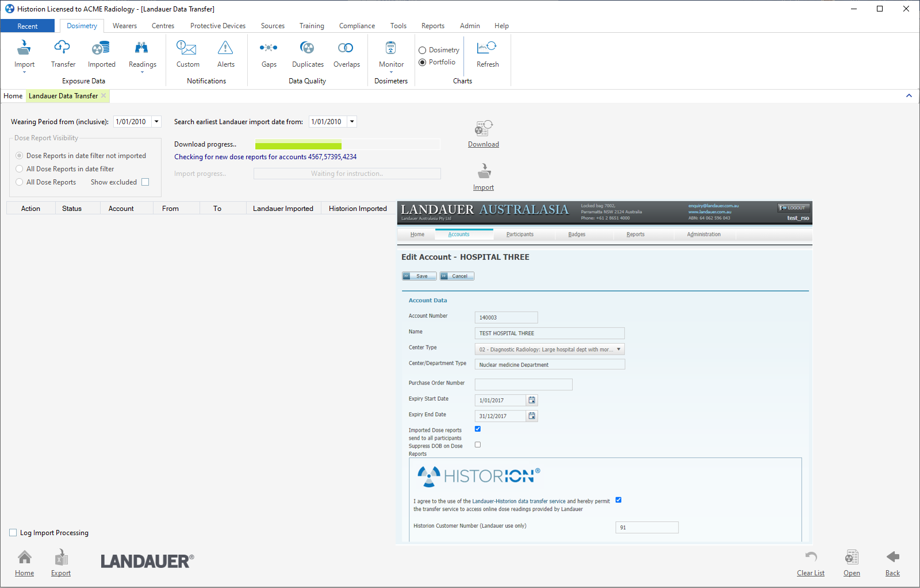Click the Import ribbon icon
This screenshot has width=920, height=588.
24,47
